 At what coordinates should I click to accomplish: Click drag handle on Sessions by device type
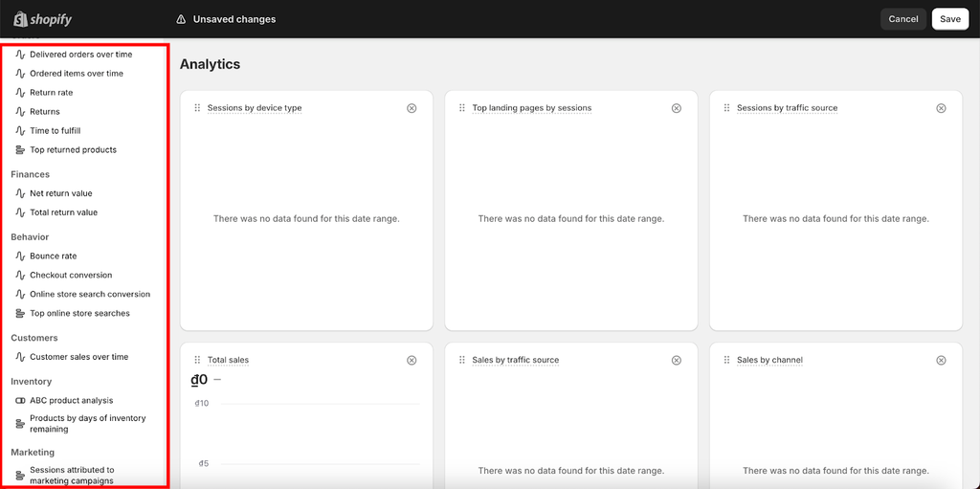point(197,108)
